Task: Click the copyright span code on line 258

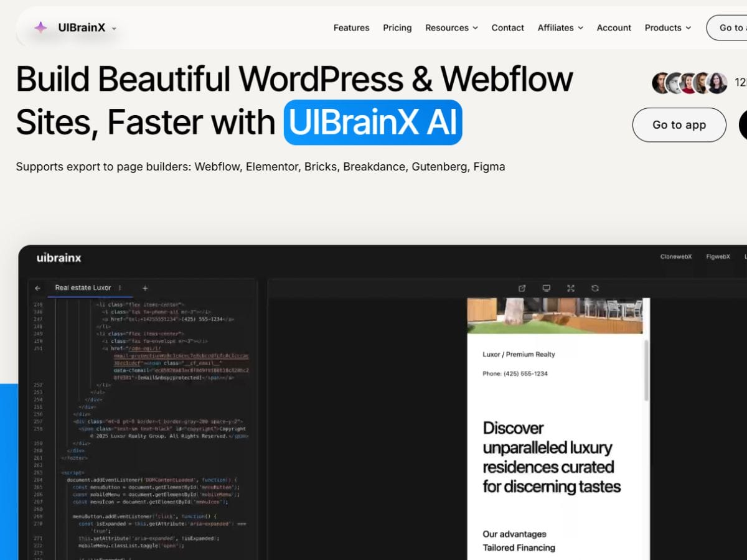Action: tap(163, 432)
